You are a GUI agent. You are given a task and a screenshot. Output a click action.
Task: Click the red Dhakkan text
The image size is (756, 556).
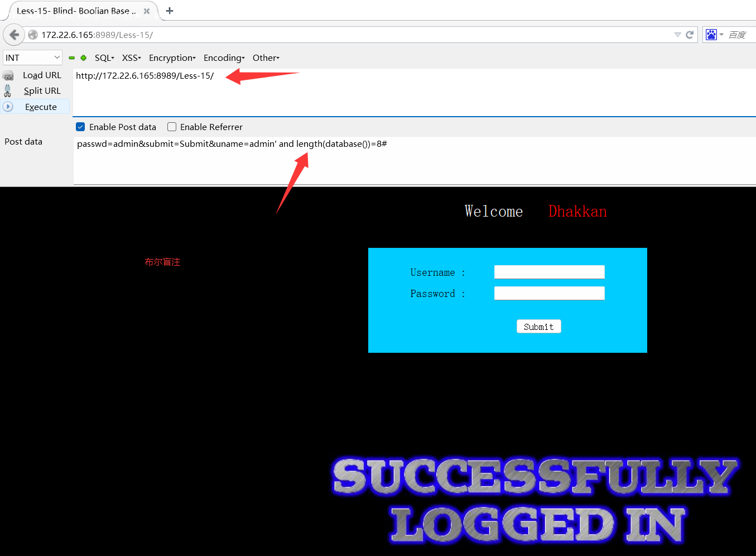point(577,211)
